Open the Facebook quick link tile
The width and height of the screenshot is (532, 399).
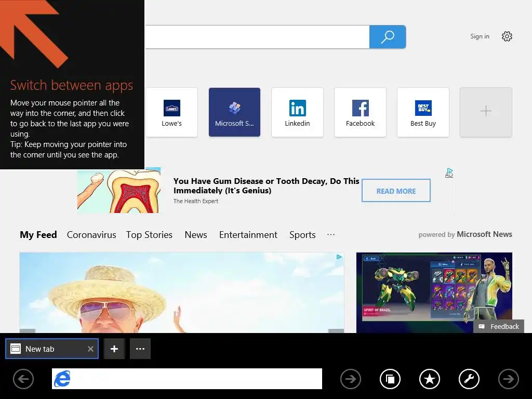click(x=360, y=112)
